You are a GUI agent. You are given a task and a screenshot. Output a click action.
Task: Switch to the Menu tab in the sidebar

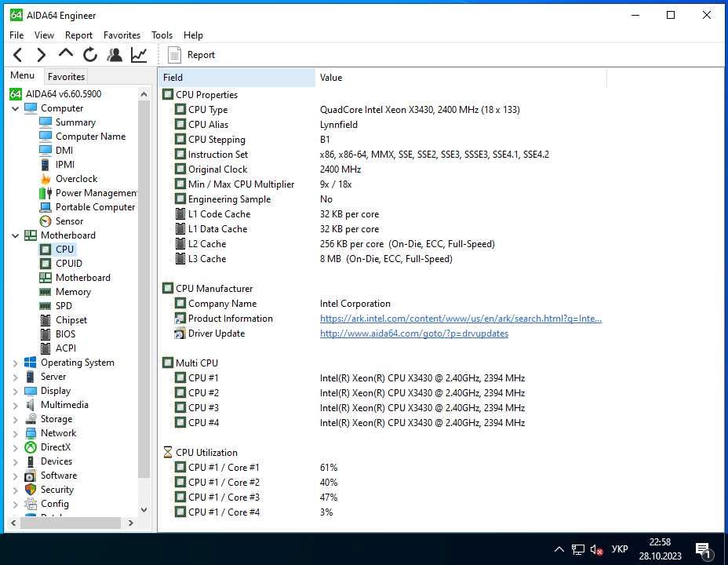[x=22, y=75]
